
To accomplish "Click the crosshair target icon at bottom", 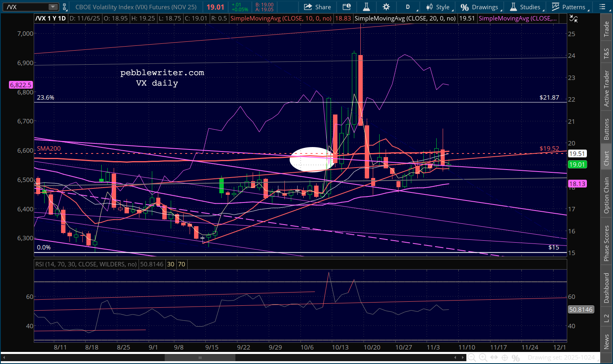I will coord(505,358).
